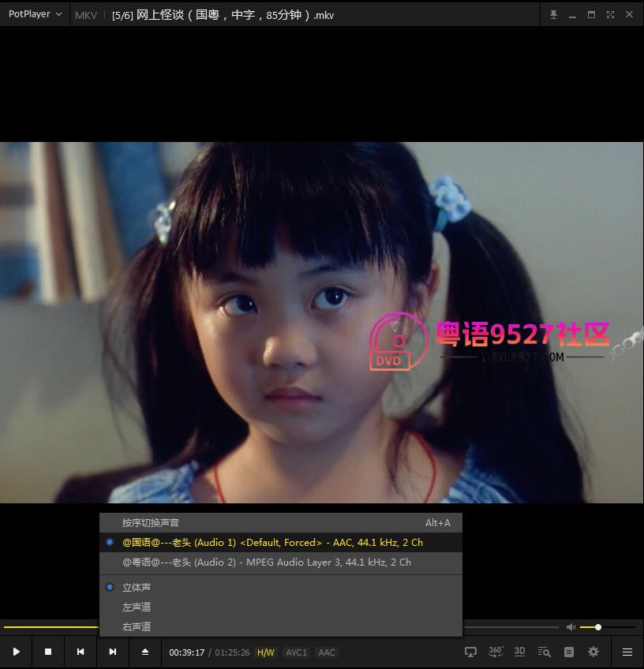
Task: Select the 粤语 Audio 2 MPEG track
Action: point(281,562)
